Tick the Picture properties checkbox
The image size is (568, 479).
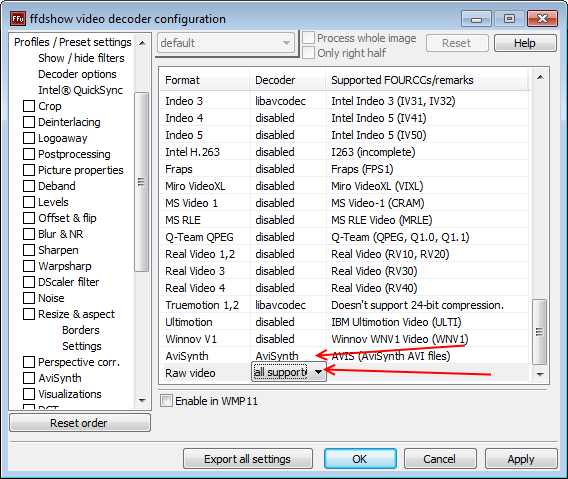coord(29,170)
